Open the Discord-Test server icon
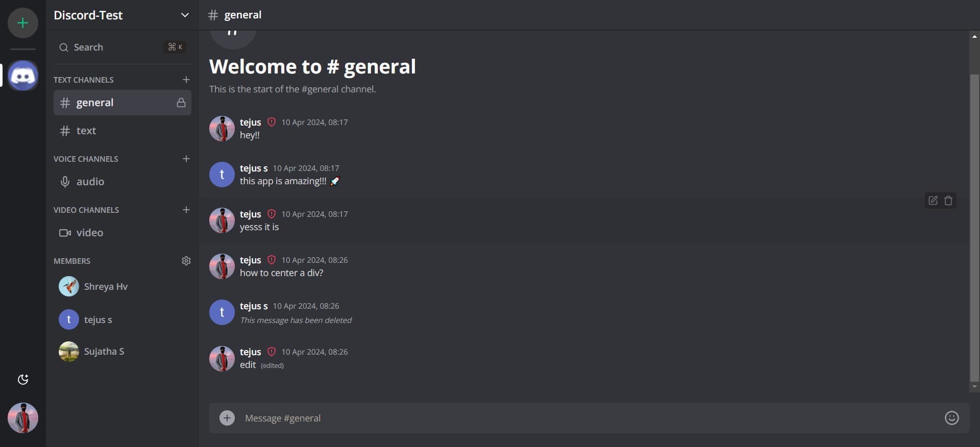This screenshot has width=980, height=447. pos(23,76)
